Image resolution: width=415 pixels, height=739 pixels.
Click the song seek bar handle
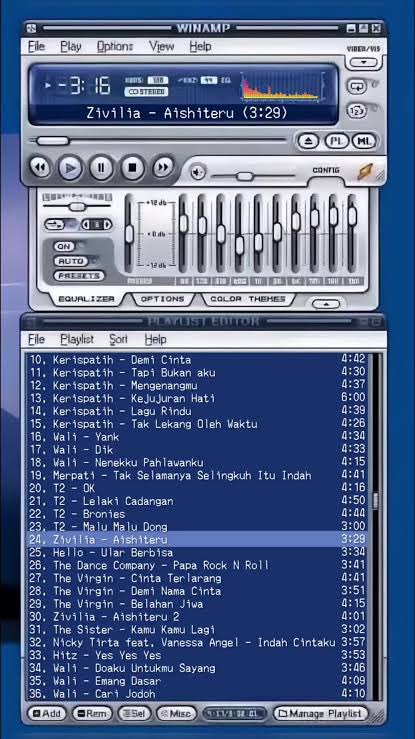click(x=53, y=140)
